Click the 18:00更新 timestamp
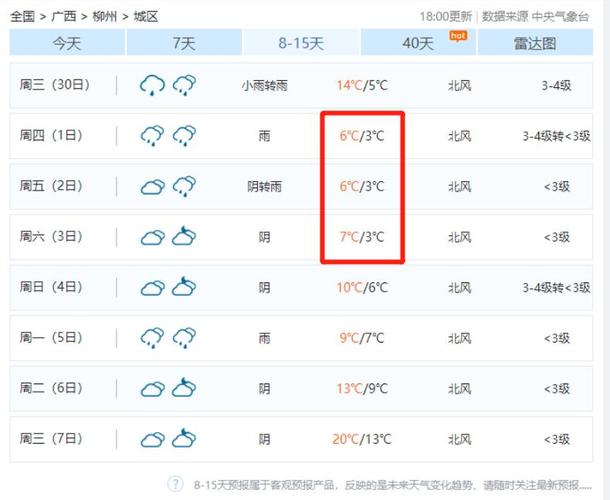610x500 pixels. (x=445, y=17)
